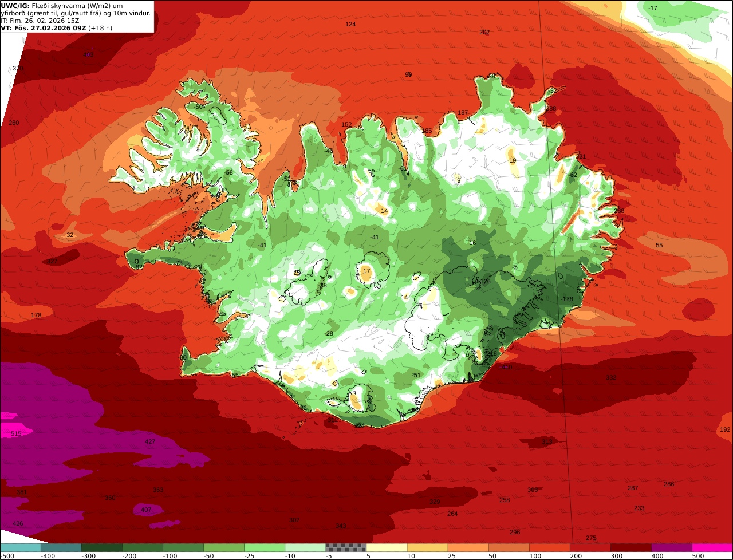Click the darkest green swatch between -300 and -200
The image size is (733, 560).
(103, 547)
